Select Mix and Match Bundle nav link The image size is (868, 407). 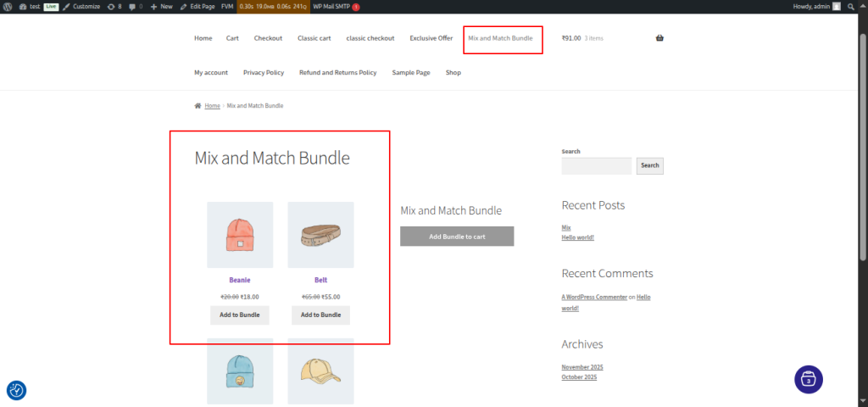click(x=500, y=38)
